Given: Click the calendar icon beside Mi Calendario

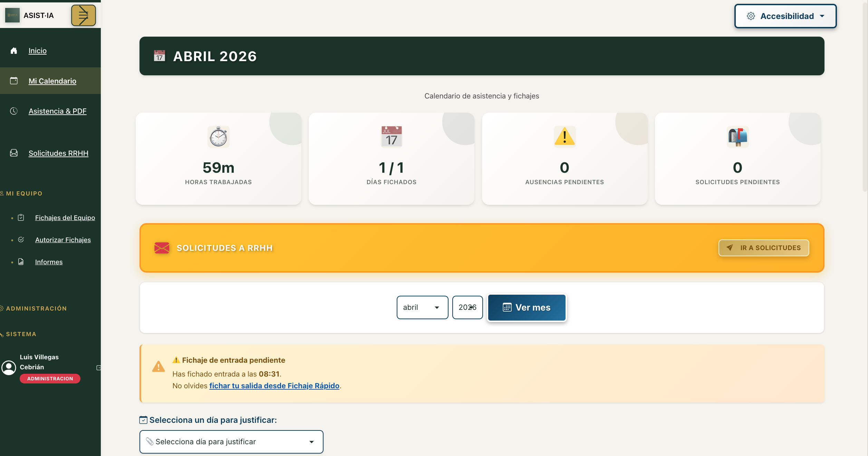Looking at the screenshot, I should click(14, 81).
